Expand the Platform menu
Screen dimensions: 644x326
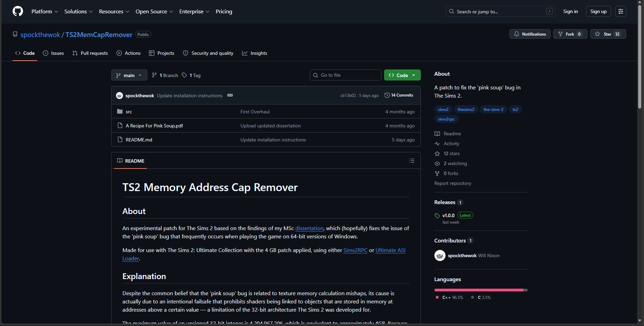pos(45,11)
